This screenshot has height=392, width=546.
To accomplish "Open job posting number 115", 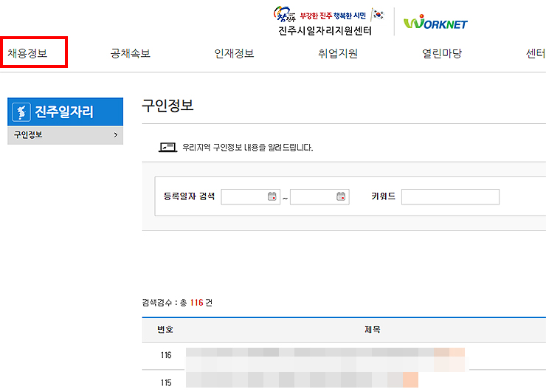I will (x=302, y=379).
